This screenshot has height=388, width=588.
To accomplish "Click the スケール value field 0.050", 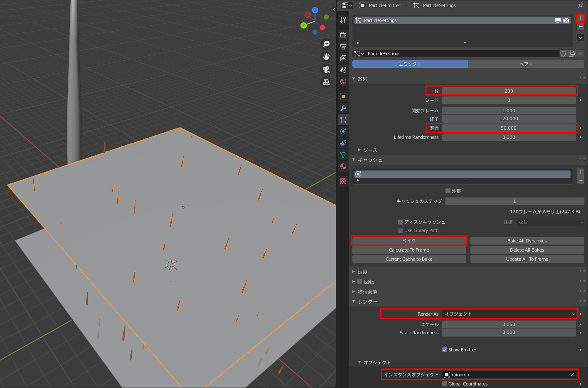I will click(509, 324).
